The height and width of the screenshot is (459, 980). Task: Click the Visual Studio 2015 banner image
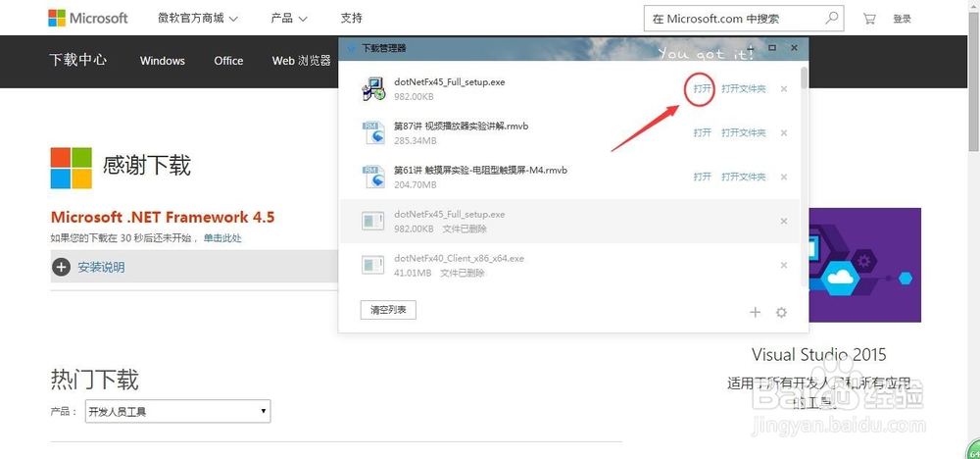863,265
